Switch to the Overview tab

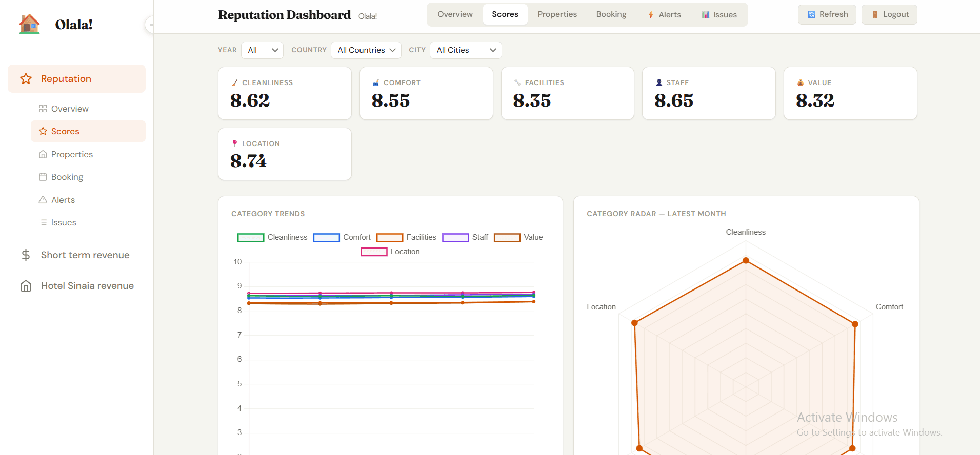(455, 14)
